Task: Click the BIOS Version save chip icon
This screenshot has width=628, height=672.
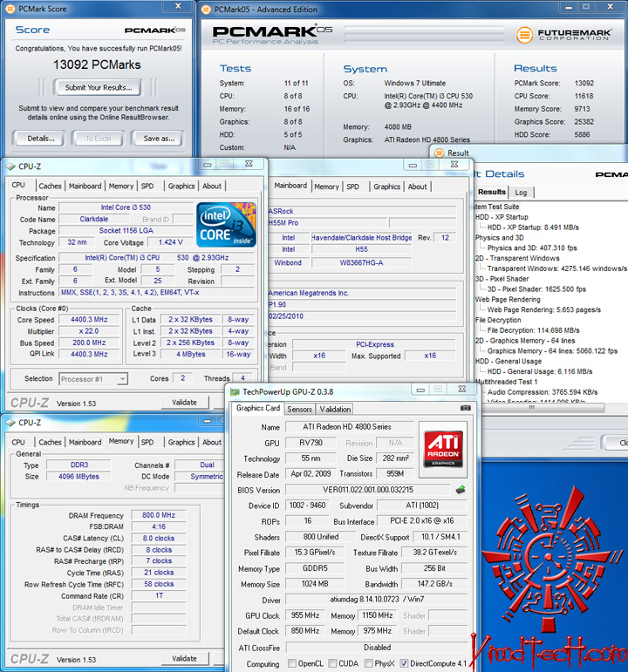Action: (x=461, y=490)
